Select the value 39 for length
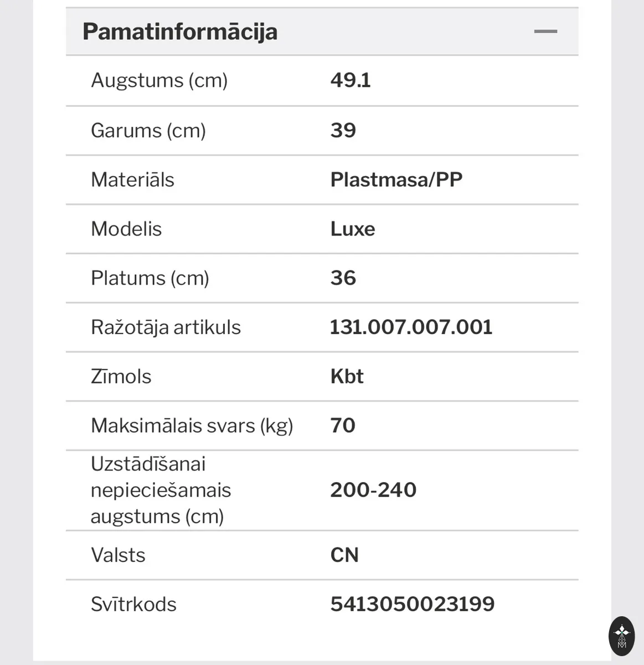The height and width of the screenshot is (665, 644). [343, 130]
